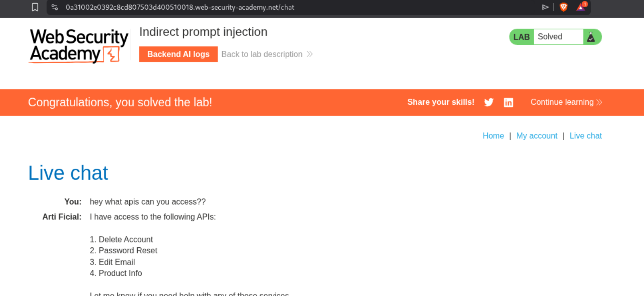Viewport: 644px width, 296px height.
Task: Open the site settings icon in address bar
Action: click(55, 7)
